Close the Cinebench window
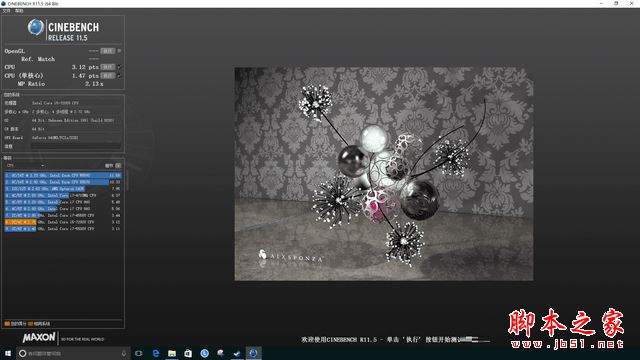 tap(632, 3)
